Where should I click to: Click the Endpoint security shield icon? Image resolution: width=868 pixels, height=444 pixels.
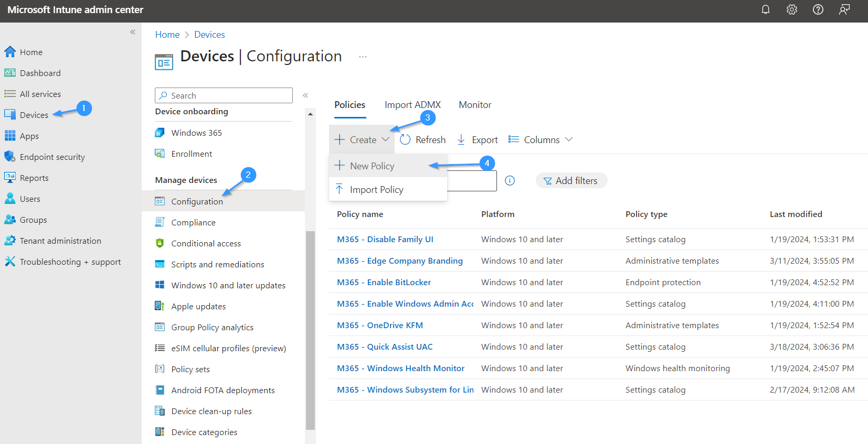click(x=10, y=157)
